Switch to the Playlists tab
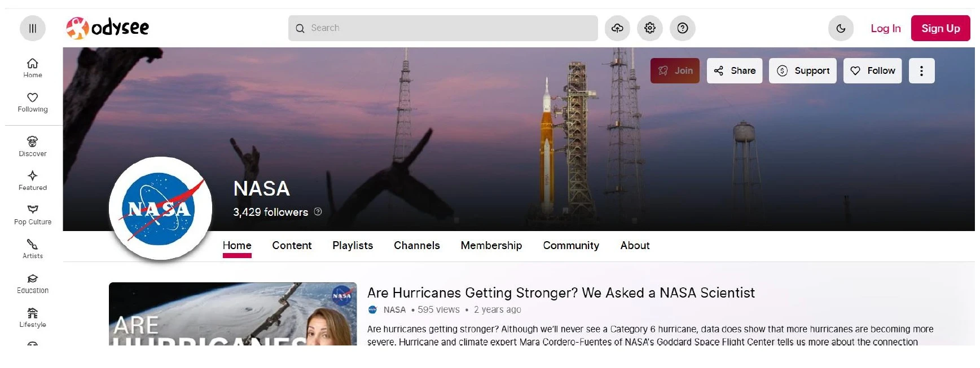 click(353, 246)
